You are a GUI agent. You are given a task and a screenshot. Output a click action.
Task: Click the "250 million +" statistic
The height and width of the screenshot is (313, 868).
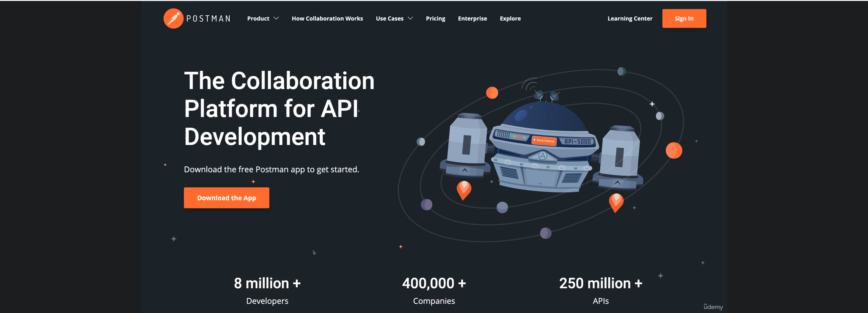tap(601, 283)
